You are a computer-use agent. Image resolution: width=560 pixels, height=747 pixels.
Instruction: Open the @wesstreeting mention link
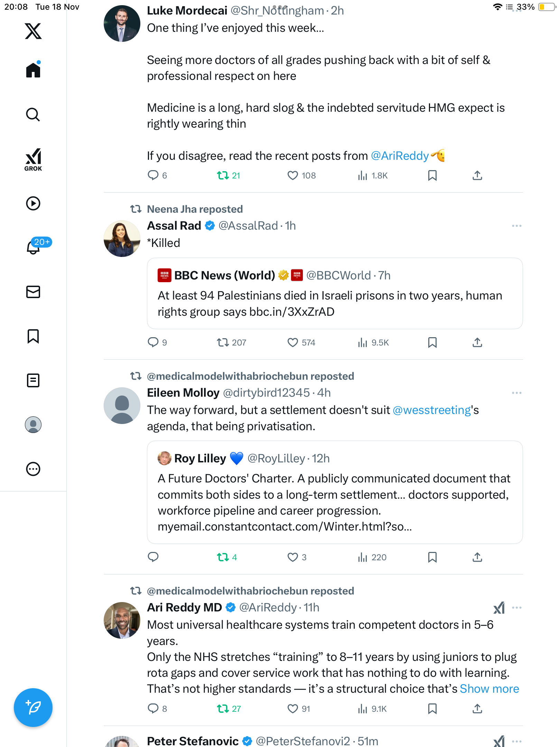pos(432,410)
